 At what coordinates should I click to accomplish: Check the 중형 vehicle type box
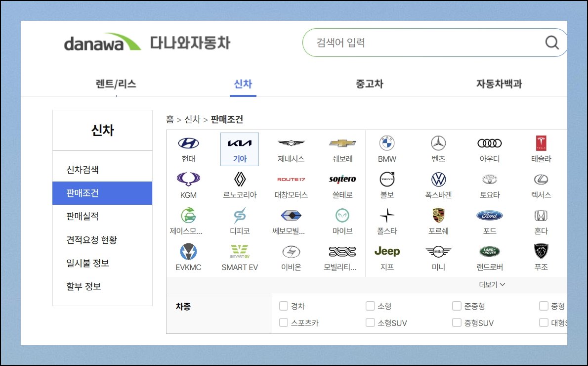click(544, 306)
